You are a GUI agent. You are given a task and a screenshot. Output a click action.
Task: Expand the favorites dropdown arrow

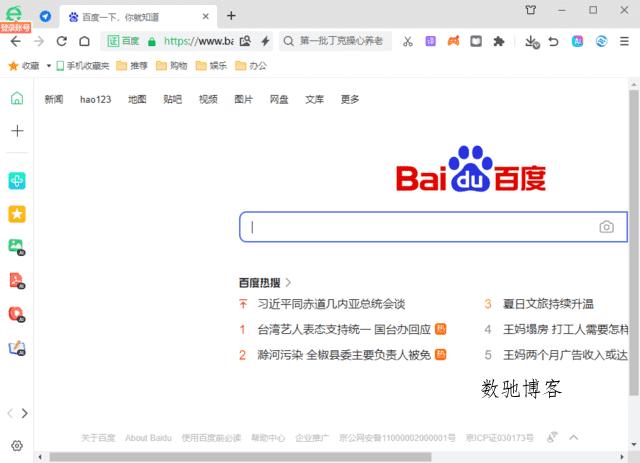click(49, 66)
